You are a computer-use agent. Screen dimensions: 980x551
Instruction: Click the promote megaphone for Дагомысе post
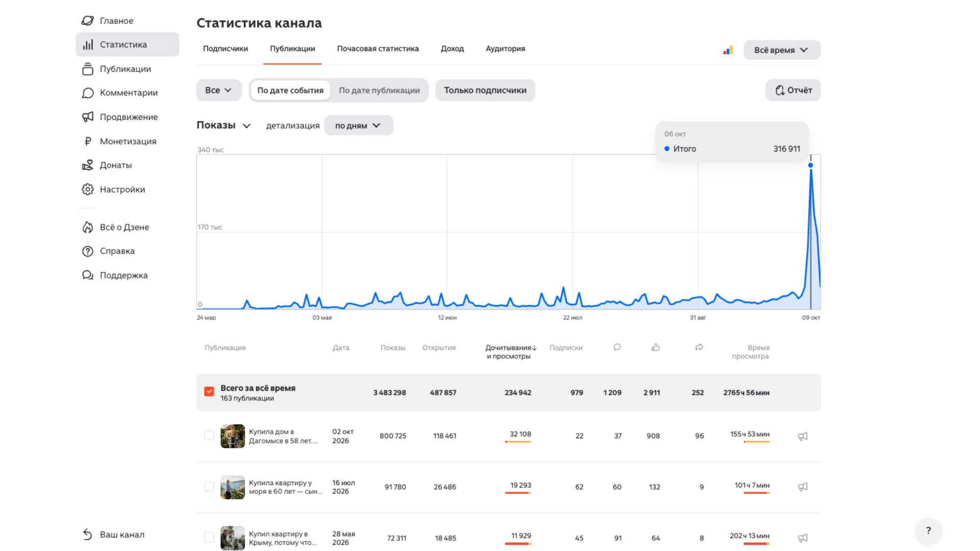pyautogui.click(x=802, y=436)
